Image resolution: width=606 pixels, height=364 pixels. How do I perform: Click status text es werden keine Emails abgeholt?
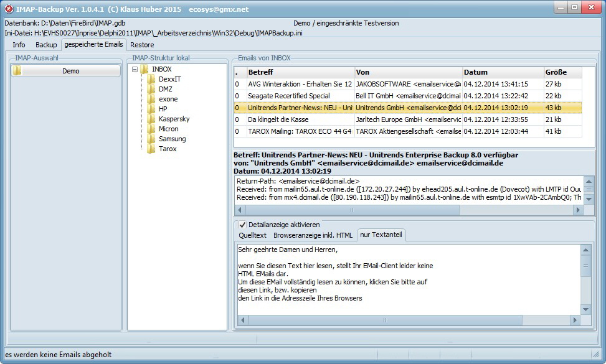pos(59,354)
